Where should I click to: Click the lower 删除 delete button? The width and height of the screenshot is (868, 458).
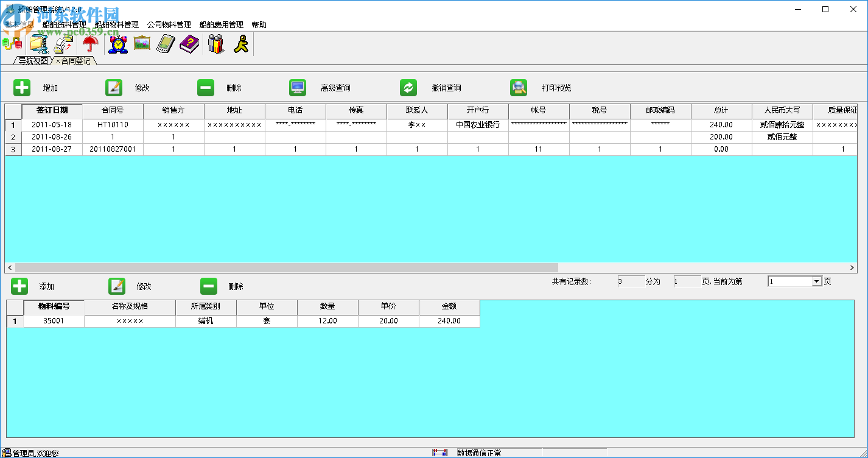pyautogui.click(x=209, y=286)
